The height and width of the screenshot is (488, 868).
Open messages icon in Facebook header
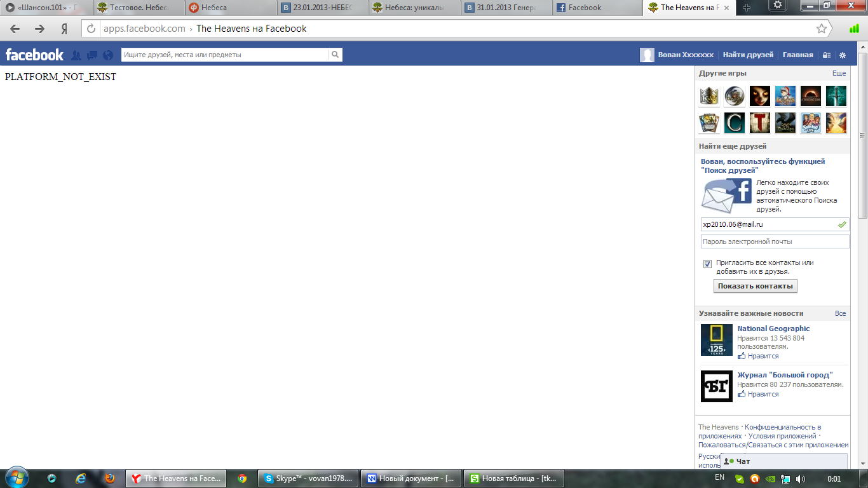[92, 55]
